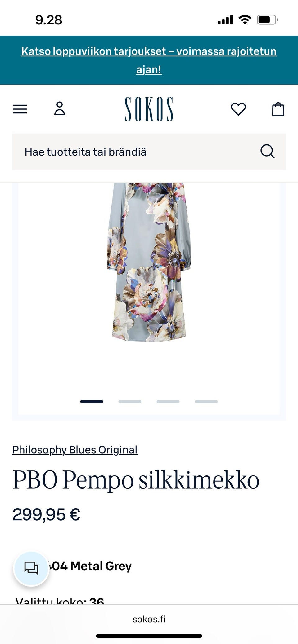Switch to the third product image indicator
Viewport: 298px width, 644px height.
point(168,402)
